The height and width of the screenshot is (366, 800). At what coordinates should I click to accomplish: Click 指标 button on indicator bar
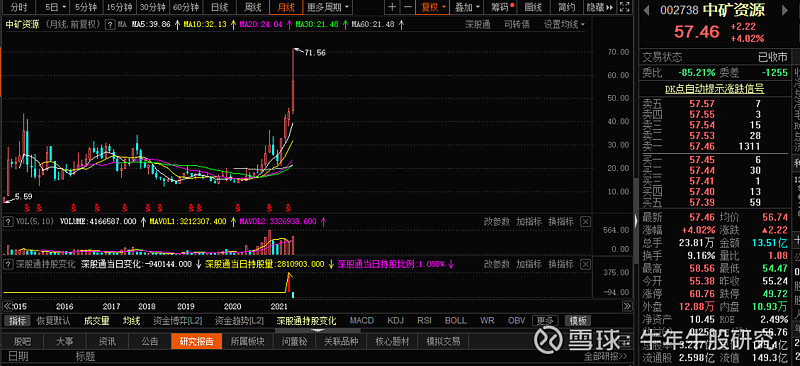(17, 321)
